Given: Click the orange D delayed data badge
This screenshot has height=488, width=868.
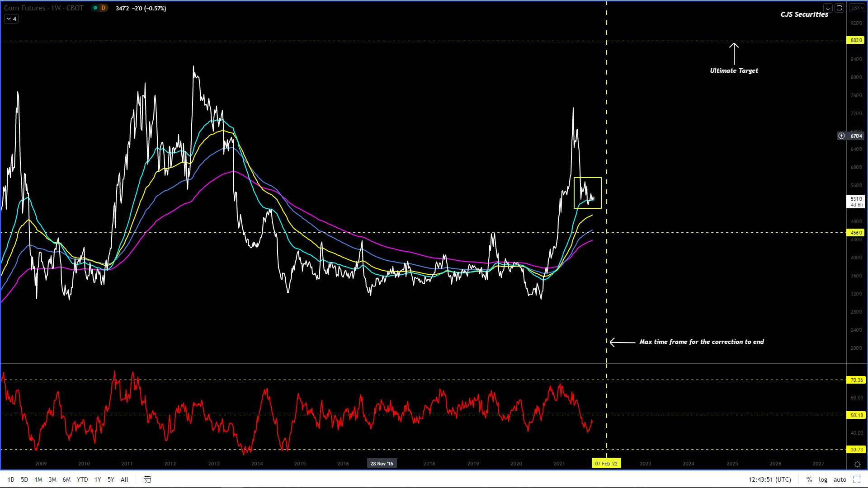Looking at the screenshot, I should (x=104, y=8).
